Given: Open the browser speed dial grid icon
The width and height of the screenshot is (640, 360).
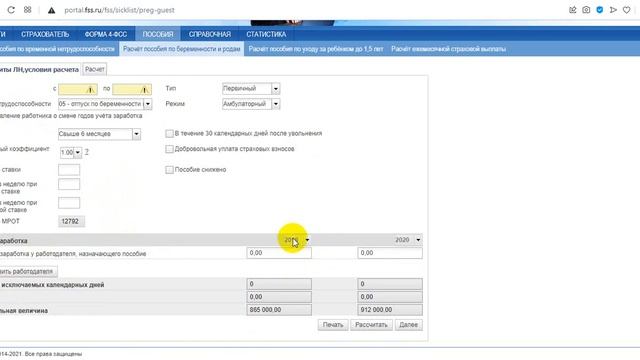Looking at the screenshot, I should click(27, 10).
